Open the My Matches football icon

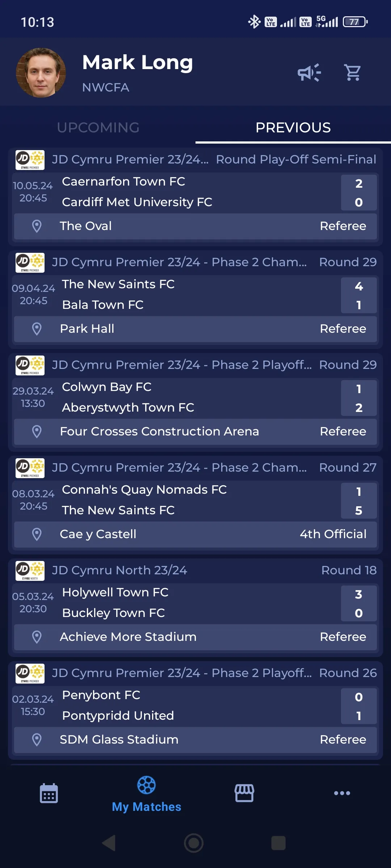(147, 785)
